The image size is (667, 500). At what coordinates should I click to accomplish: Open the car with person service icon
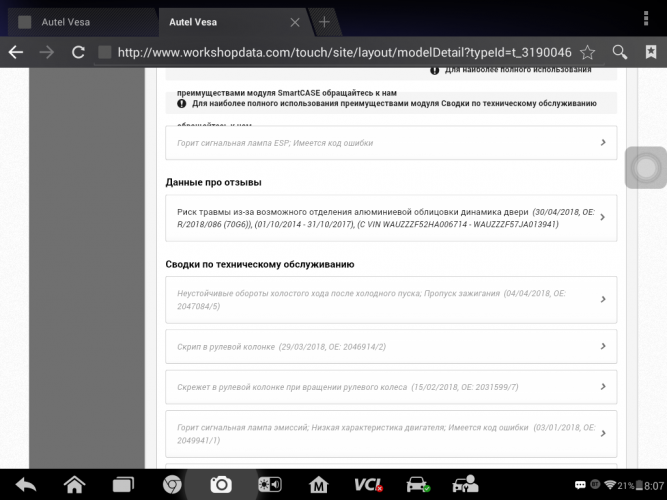[x=465, y=485]
